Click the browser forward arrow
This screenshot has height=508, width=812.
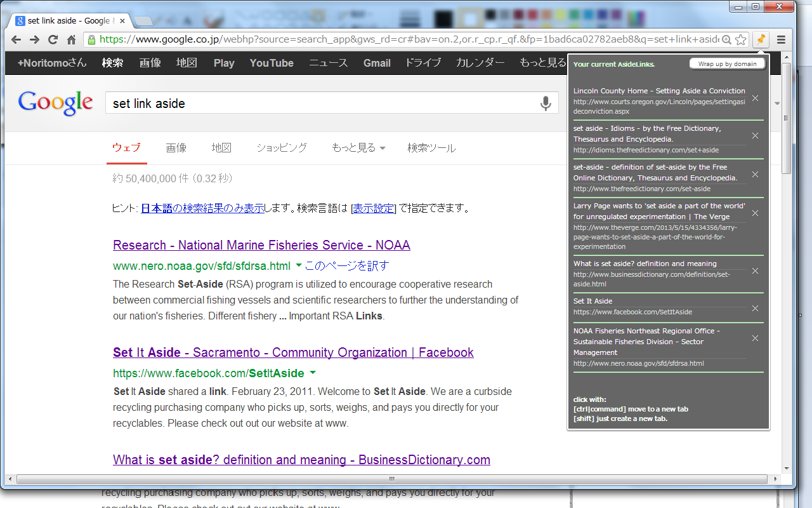pyautogui.click(x=35, y=39)
